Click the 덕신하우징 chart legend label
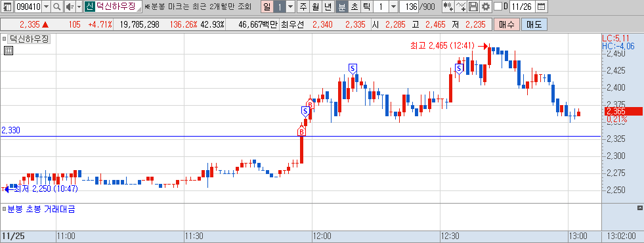The height and width of the screenshot is (243, 644). pos(29,39)
